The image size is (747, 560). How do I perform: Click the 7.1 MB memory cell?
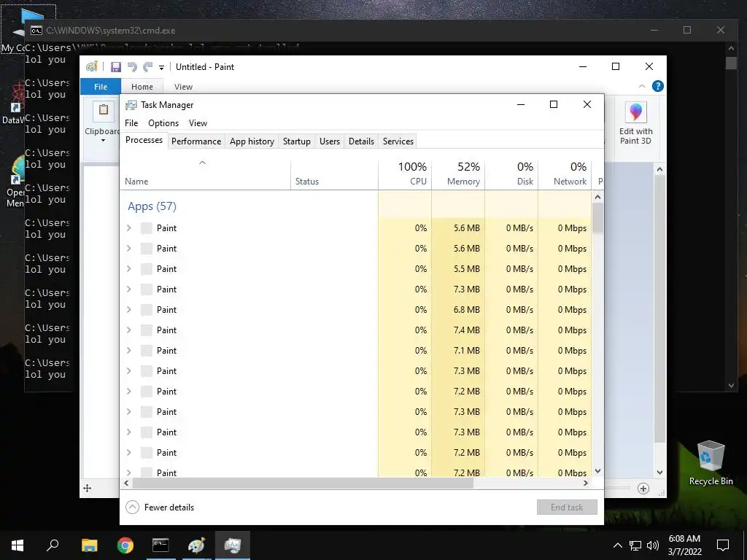tap(458, 351)
